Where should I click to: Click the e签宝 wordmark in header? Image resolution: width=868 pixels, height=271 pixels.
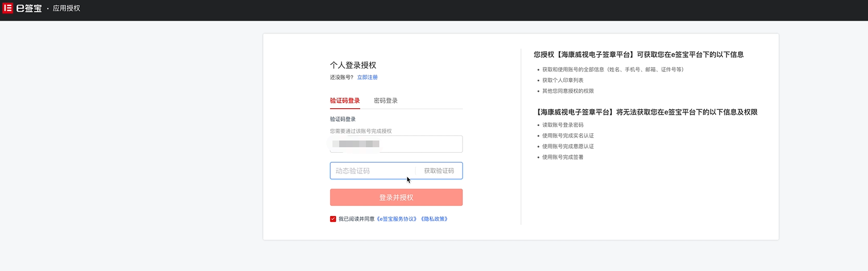[29, 8]
